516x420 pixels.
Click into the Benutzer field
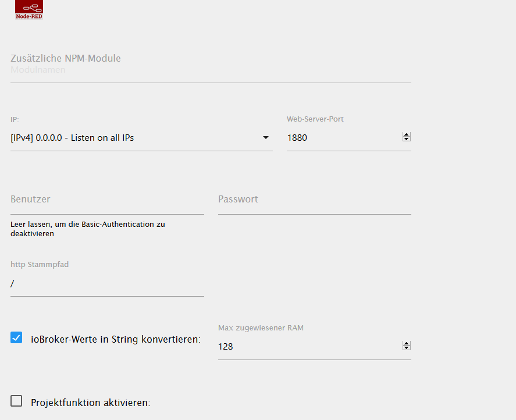coord(107,200)
